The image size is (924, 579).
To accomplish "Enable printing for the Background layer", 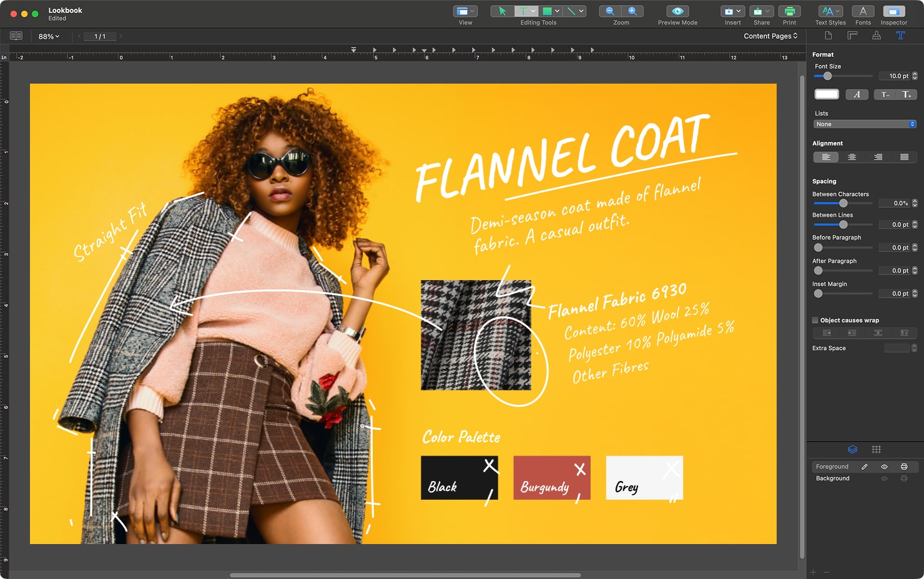I will point(905,479).
